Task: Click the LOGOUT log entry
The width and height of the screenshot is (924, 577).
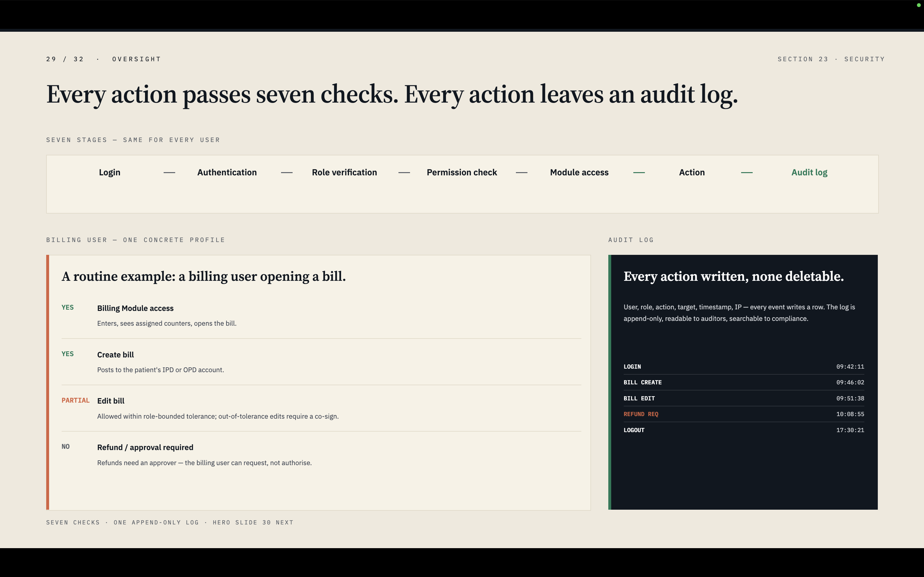Action: coord(743,430)
